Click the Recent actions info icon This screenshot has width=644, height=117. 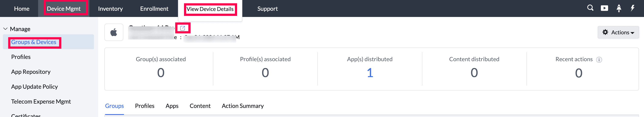click(x=599, y=60)
